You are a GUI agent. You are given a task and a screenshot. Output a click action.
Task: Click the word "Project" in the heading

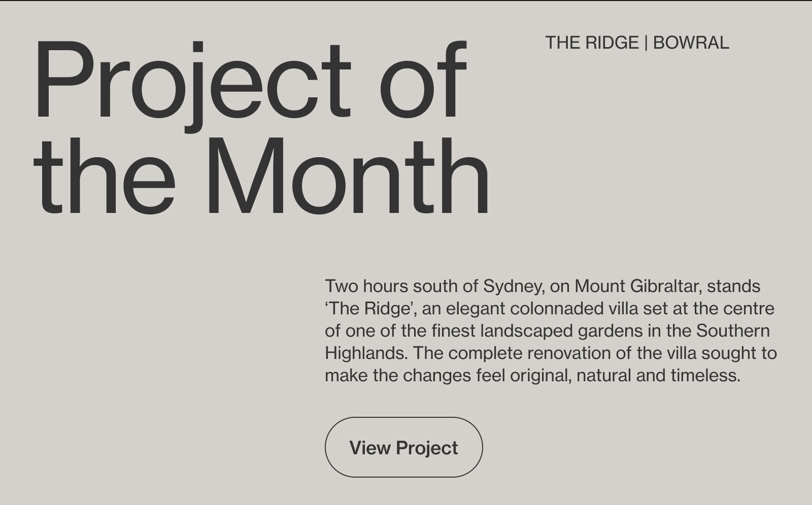pyautogui.click(x=192, y=81)
